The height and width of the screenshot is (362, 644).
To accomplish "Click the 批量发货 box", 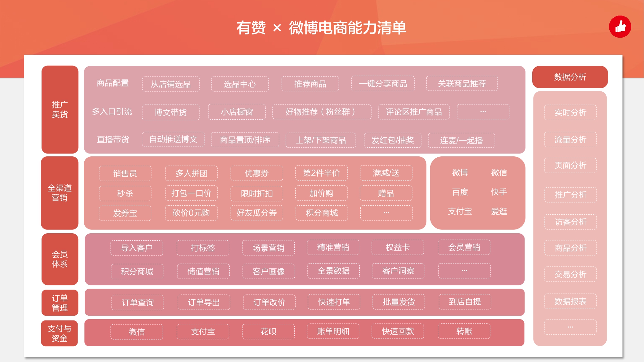I will coord(399,302).
